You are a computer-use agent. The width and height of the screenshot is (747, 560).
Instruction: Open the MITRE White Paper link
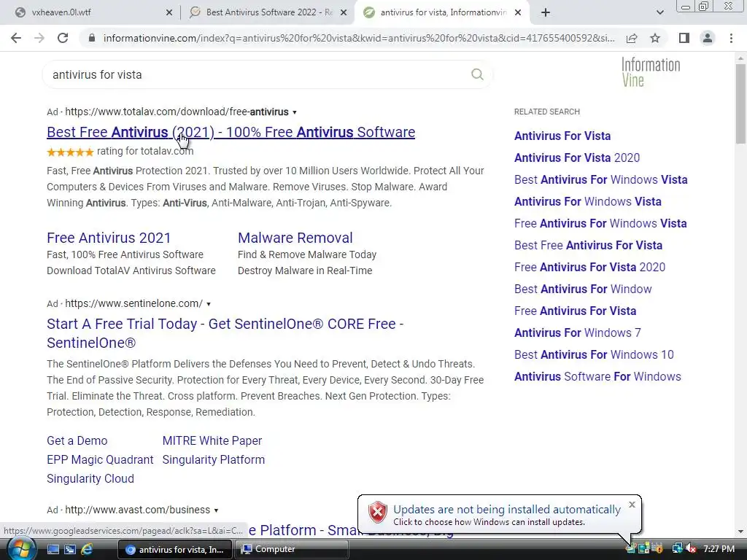coord(212,440)
